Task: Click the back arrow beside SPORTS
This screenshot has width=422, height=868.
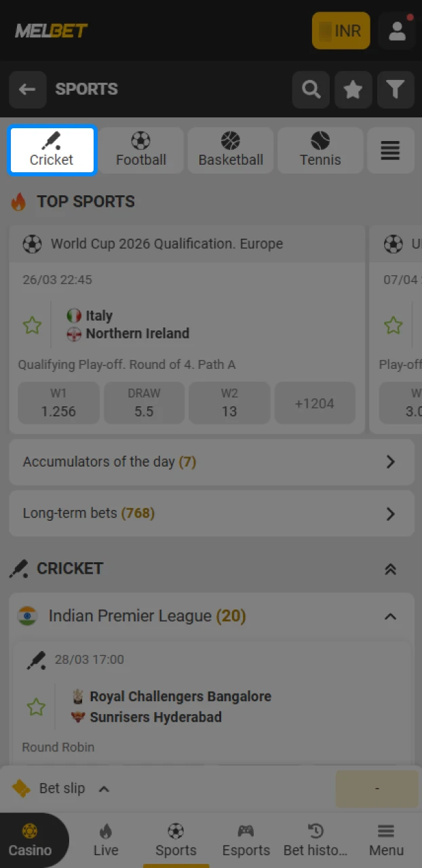Action: pyautogui.click(x=27, y=90)
